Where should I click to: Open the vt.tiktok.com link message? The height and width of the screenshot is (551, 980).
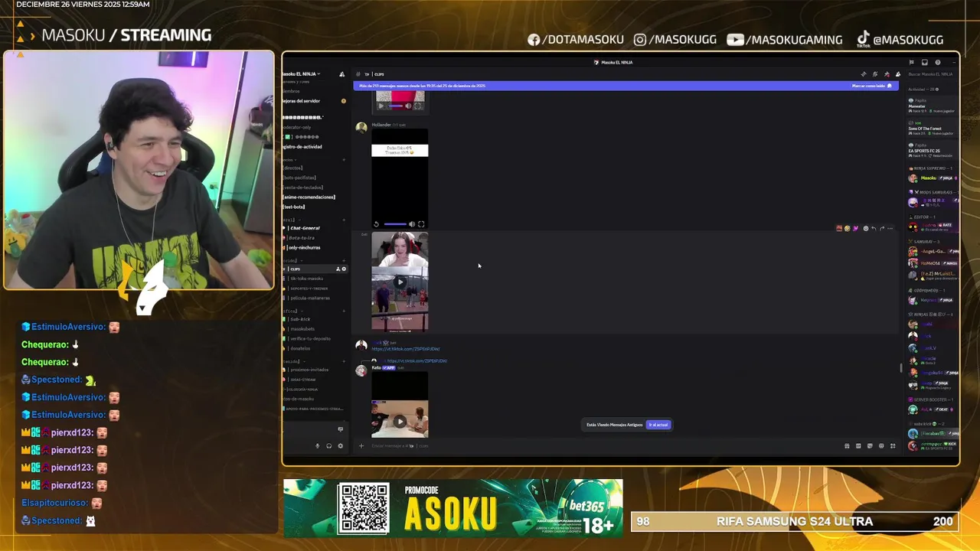(406, 349)
